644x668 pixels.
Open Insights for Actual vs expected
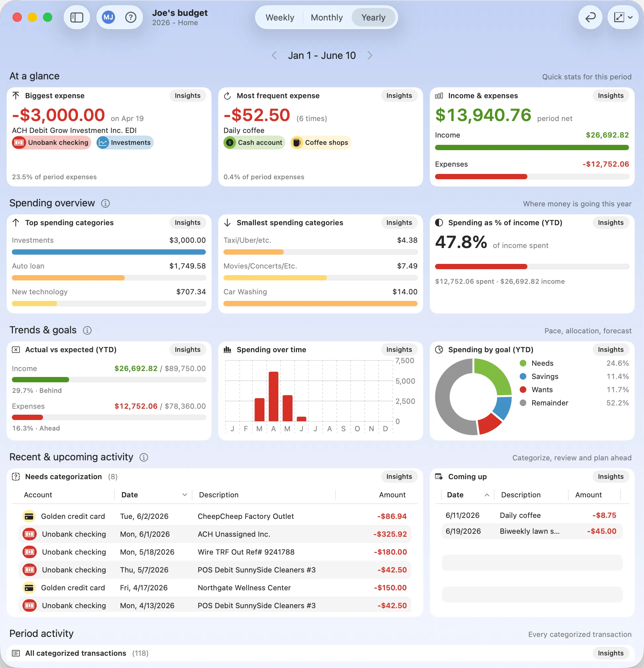tap(187, 350)
